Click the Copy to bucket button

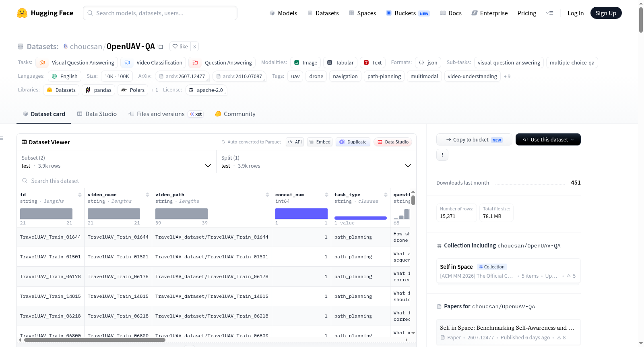[x=474, y=139]
